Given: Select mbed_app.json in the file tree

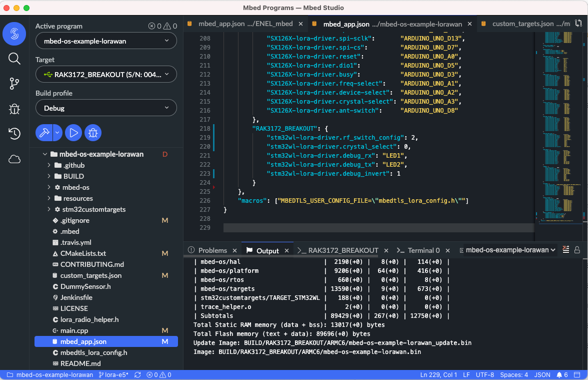Looking at the screenshot, I should [106, 341].
